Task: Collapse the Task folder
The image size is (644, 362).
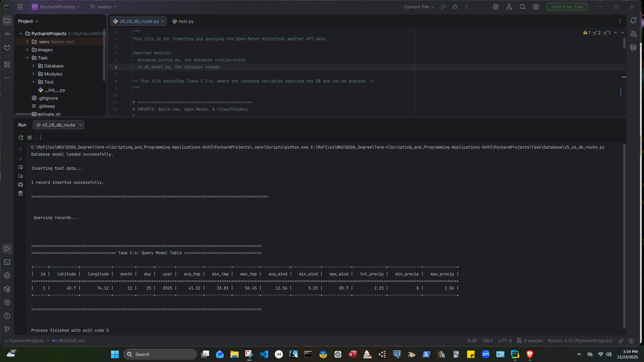Action: click(x=27, y=58)
